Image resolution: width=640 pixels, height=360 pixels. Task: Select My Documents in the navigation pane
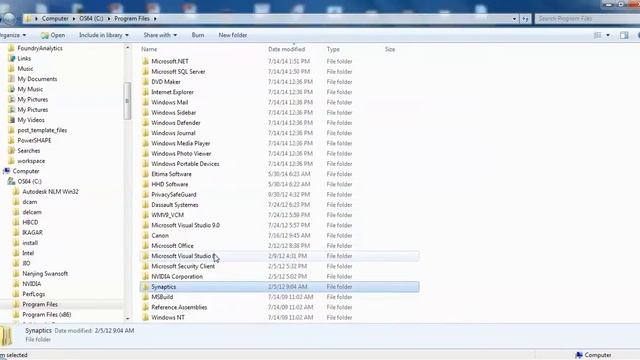click(x=37, y=79)
